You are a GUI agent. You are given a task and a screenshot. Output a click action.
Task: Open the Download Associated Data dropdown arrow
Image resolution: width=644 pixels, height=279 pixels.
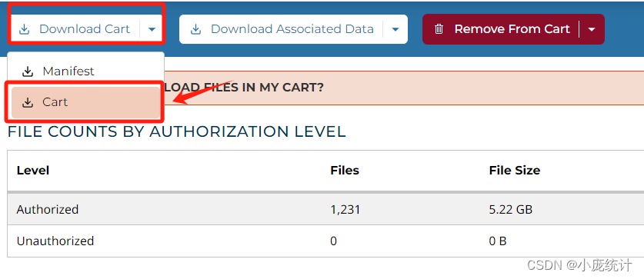[x=395, y=29]
